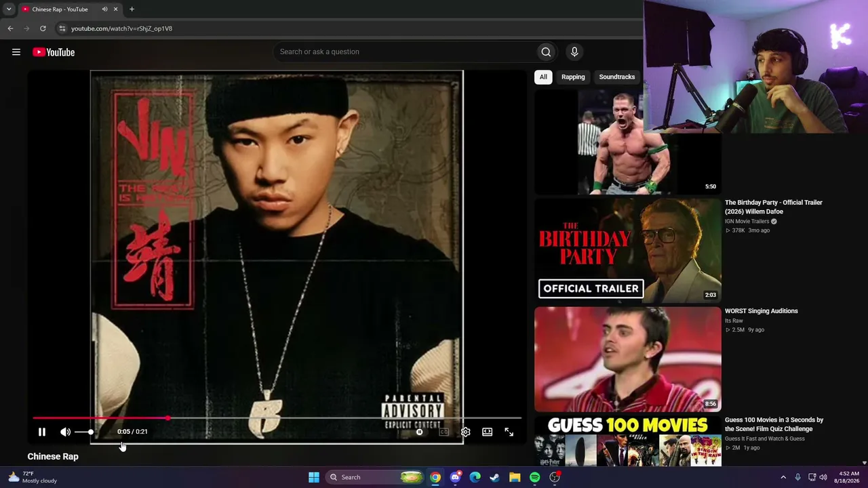Open Guess 100 Movies in 3 Seconds title

[x=774, y=424]
